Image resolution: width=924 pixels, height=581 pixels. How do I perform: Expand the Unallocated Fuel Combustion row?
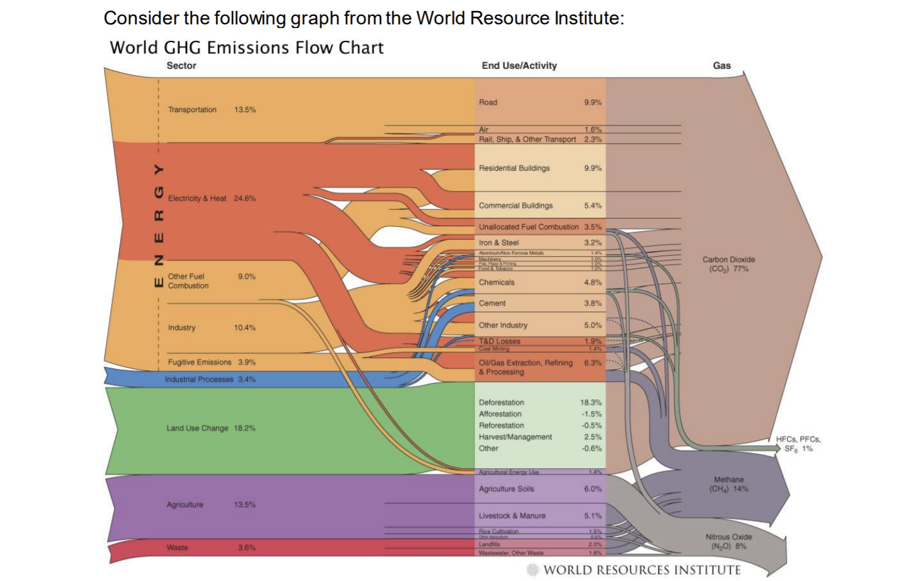click(x=528, y=226)
